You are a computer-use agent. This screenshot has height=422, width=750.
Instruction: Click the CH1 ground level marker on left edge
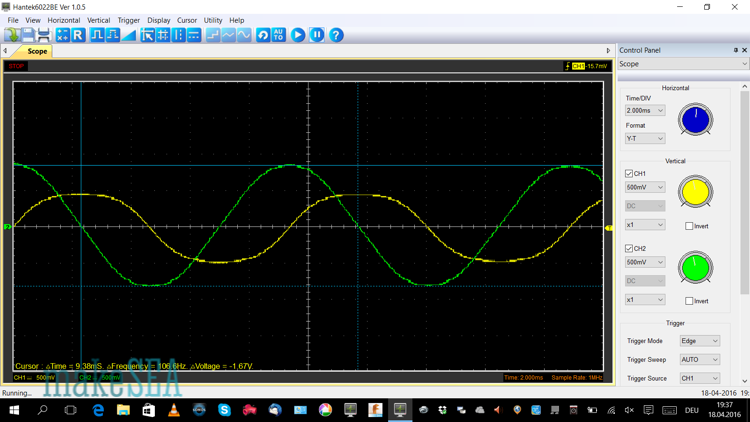click(x=8, y=227)
